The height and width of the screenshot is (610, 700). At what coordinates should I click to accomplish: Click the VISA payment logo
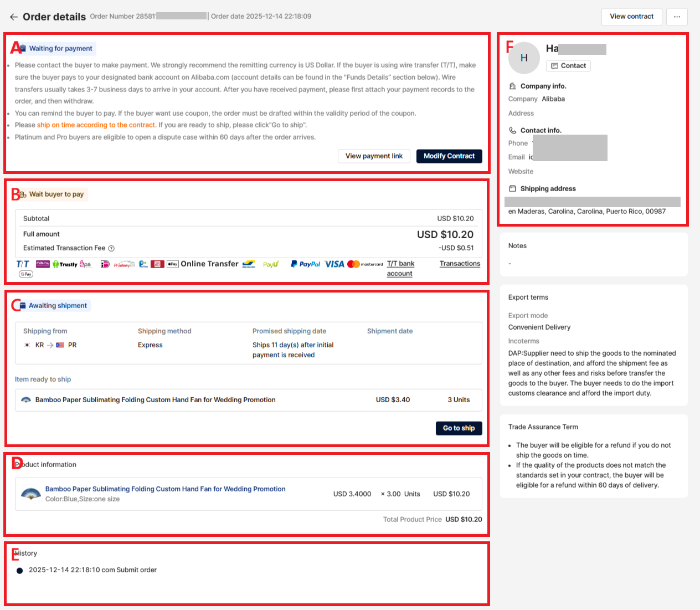pos(334,264)
